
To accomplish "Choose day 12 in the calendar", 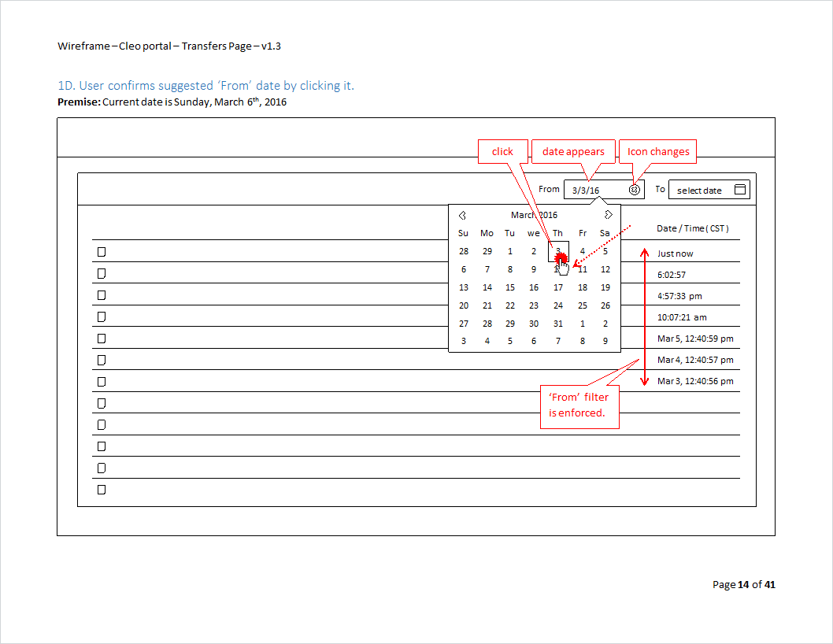I will pyautogui.click(x=605, y=269).
